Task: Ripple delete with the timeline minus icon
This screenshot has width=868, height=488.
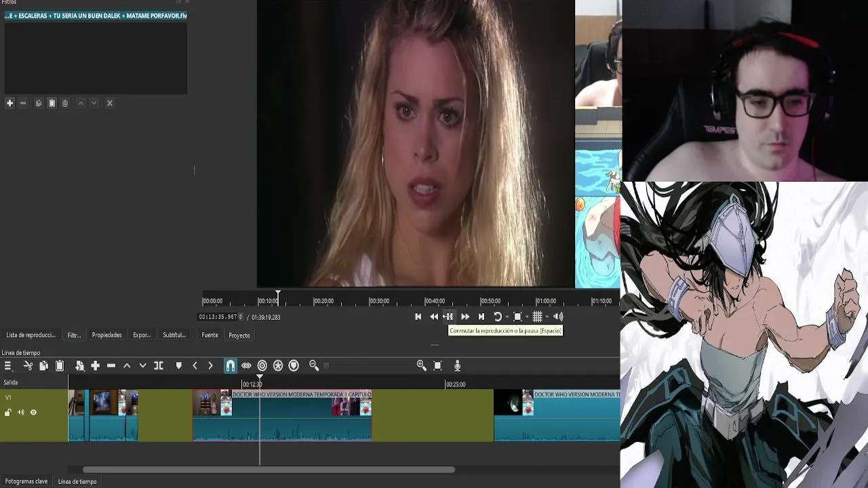Action: tap(111, 366)
